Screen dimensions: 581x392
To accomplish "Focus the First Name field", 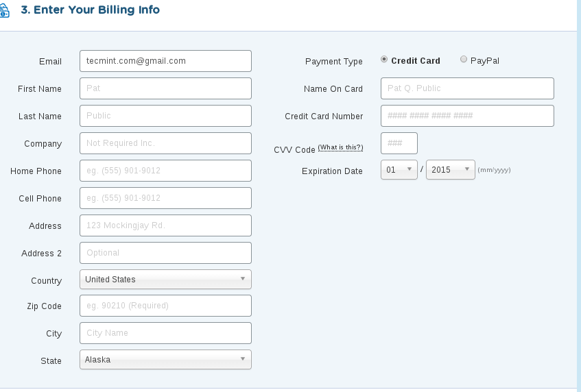I will tap(165, 88).
